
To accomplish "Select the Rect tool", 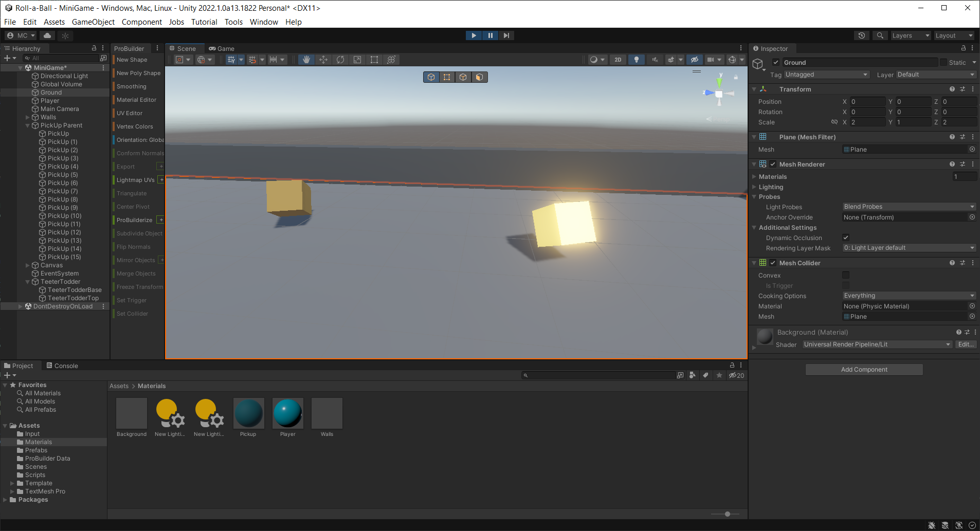I will point(374,60).
